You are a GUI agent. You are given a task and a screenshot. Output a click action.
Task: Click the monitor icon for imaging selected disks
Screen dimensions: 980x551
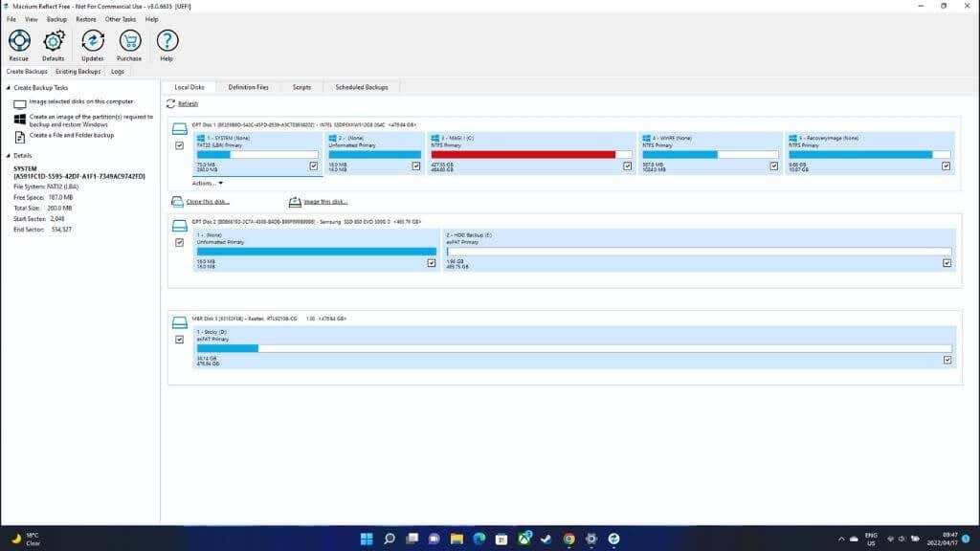coord(20,104)
